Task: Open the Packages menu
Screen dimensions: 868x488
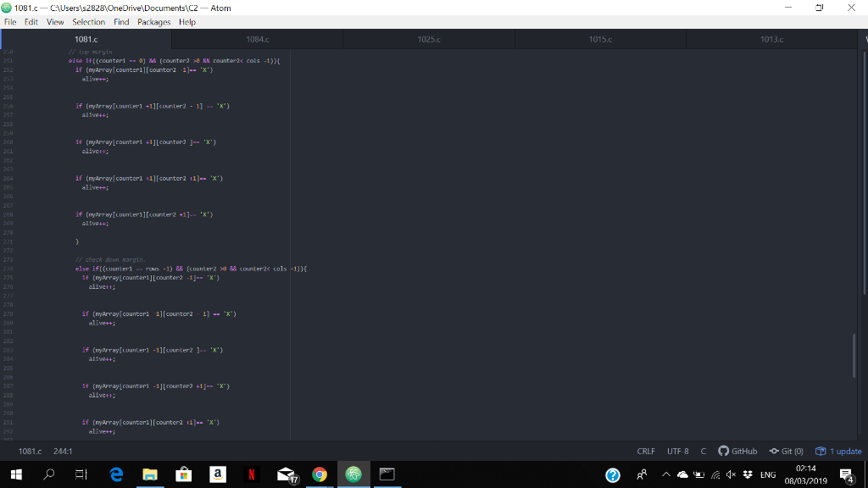Action: click(153, 22)
